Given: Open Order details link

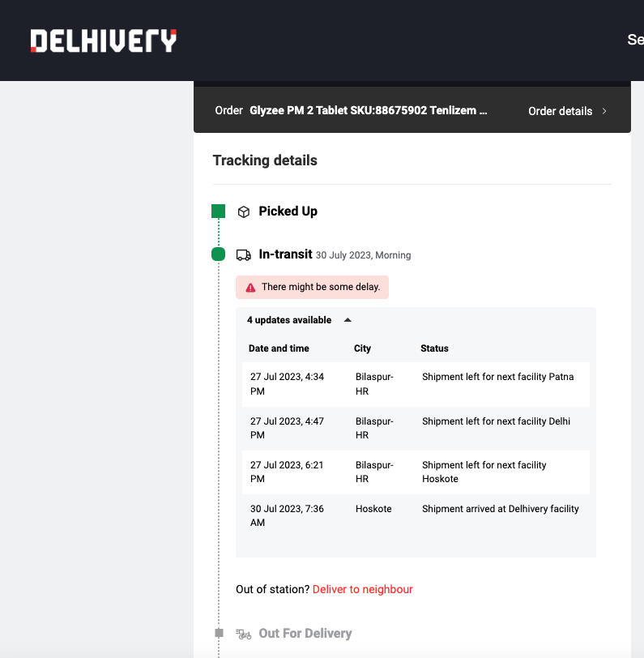Looking at the screenshot, I should (560, 111).
